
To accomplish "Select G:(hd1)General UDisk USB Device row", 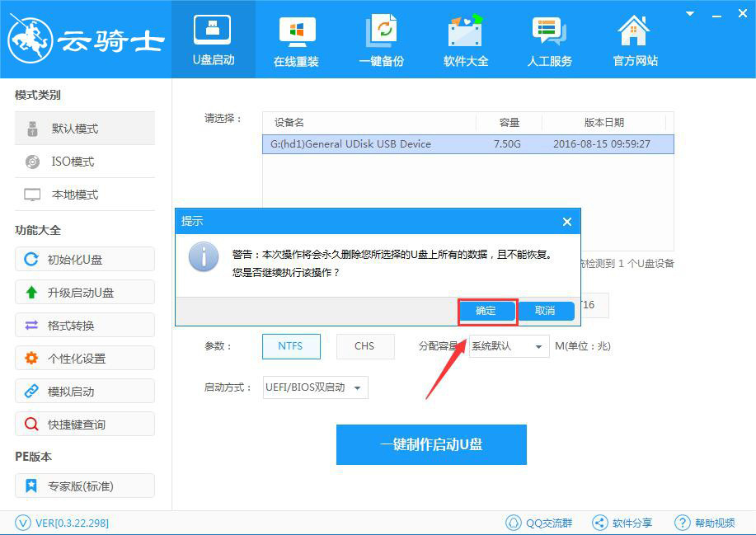I will [467, 144].
